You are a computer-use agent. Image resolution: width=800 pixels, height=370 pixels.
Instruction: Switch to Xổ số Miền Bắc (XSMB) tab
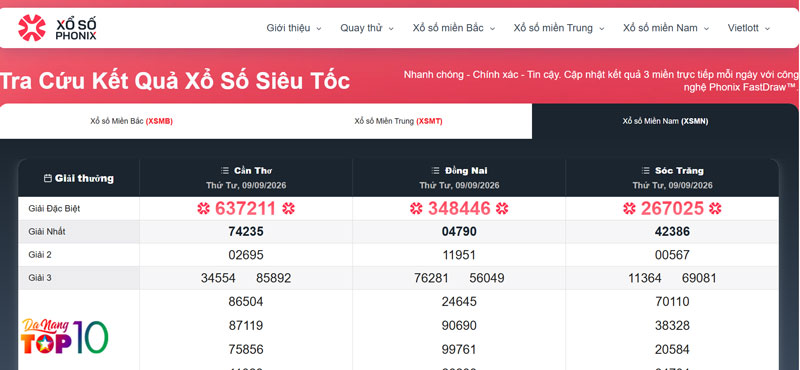(132, 121)
